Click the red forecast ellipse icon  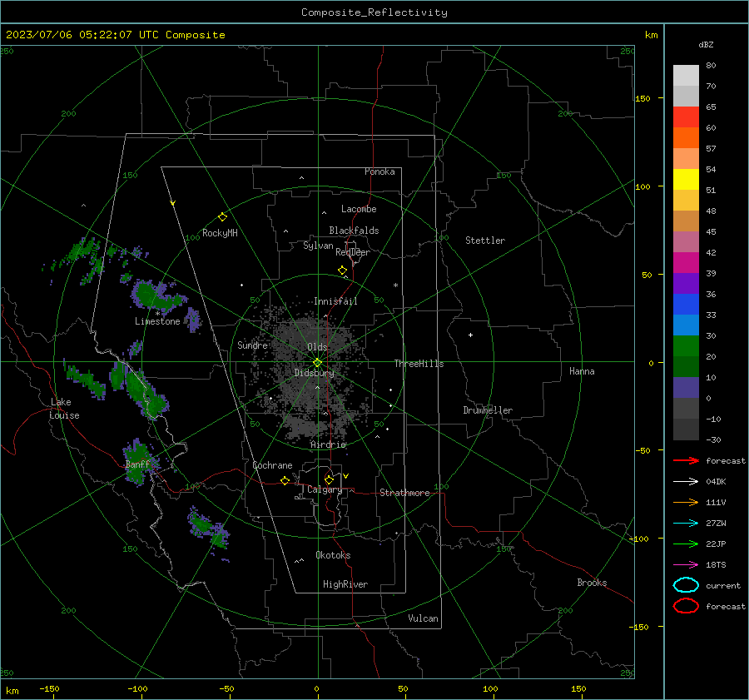coord(686,606)
